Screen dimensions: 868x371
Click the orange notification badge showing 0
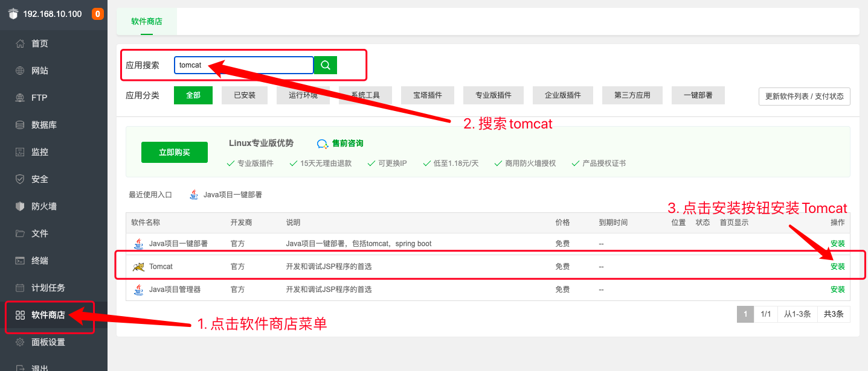tap(97, 14)
